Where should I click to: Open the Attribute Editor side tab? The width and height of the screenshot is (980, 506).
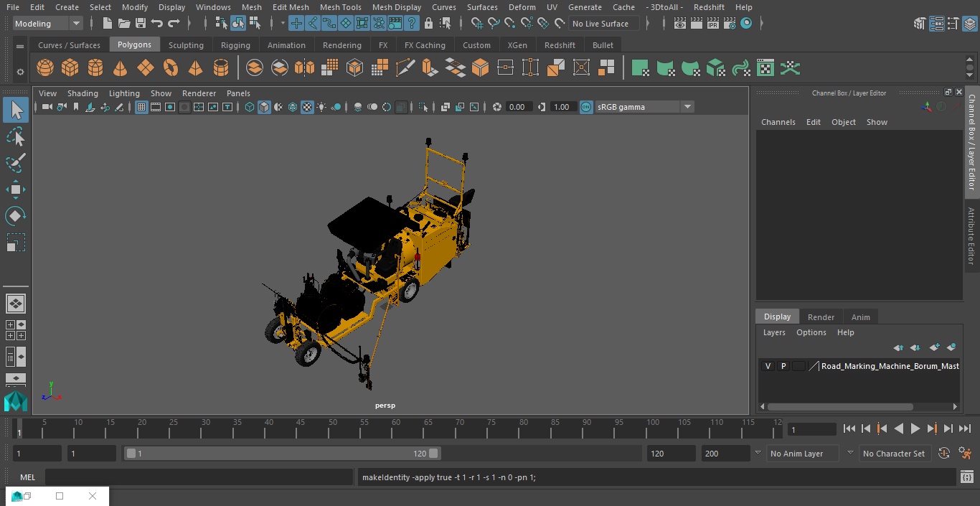point(971,236)
